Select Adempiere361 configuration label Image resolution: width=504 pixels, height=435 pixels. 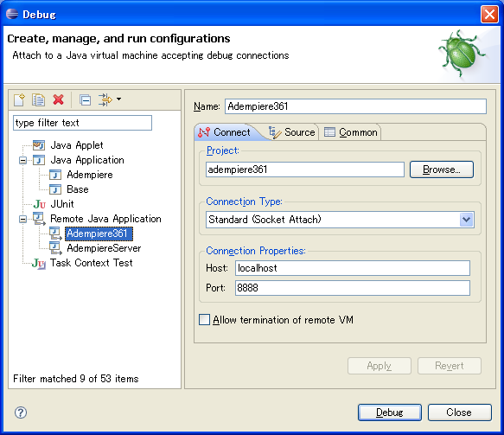click(x=98, y=233)
